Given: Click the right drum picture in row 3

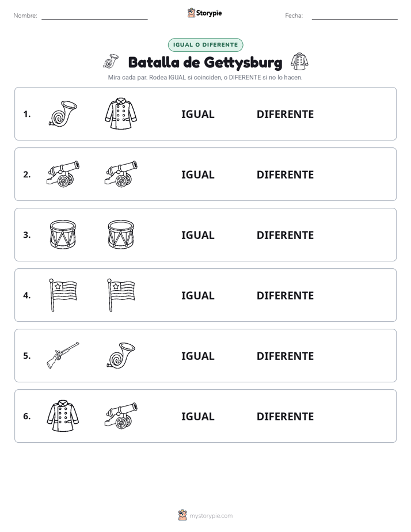Looking at the screenshot, I should coord(121,234).
